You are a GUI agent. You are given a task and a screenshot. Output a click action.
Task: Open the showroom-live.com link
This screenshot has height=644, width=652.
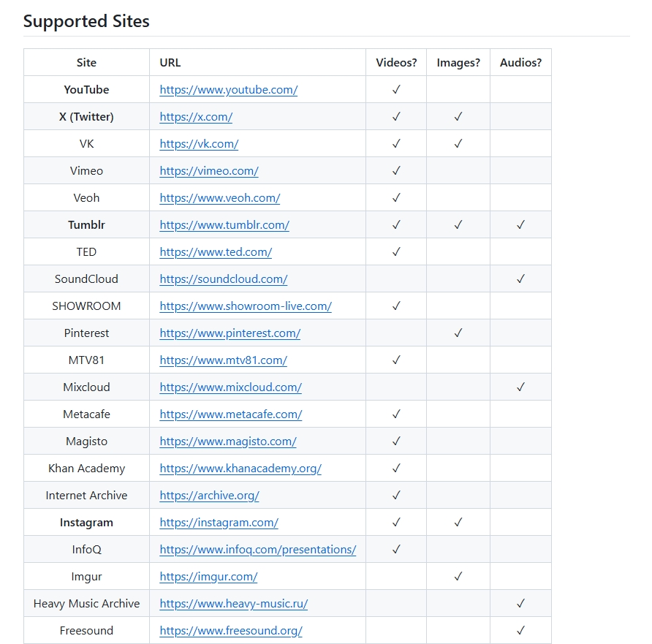tap(246, 306)
